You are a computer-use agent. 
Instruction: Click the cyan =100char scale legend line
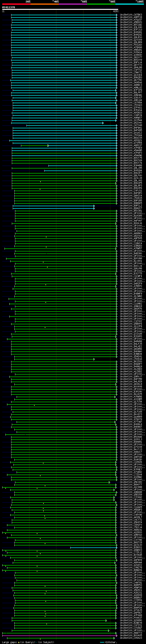pos(102,642)
